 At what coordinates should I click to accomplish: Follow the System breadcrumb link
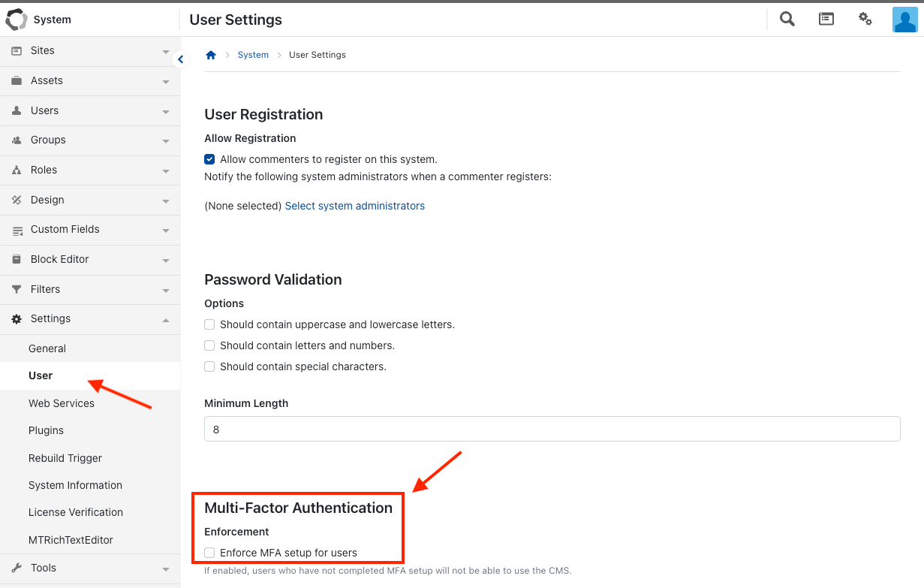point(253,55)
